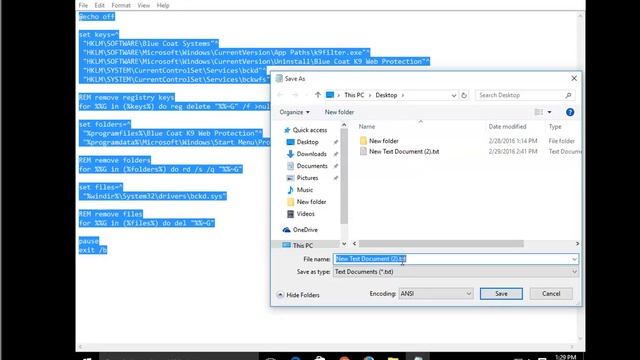Open the Notepad View menu

pyautogui.click(x=143, y=5)
